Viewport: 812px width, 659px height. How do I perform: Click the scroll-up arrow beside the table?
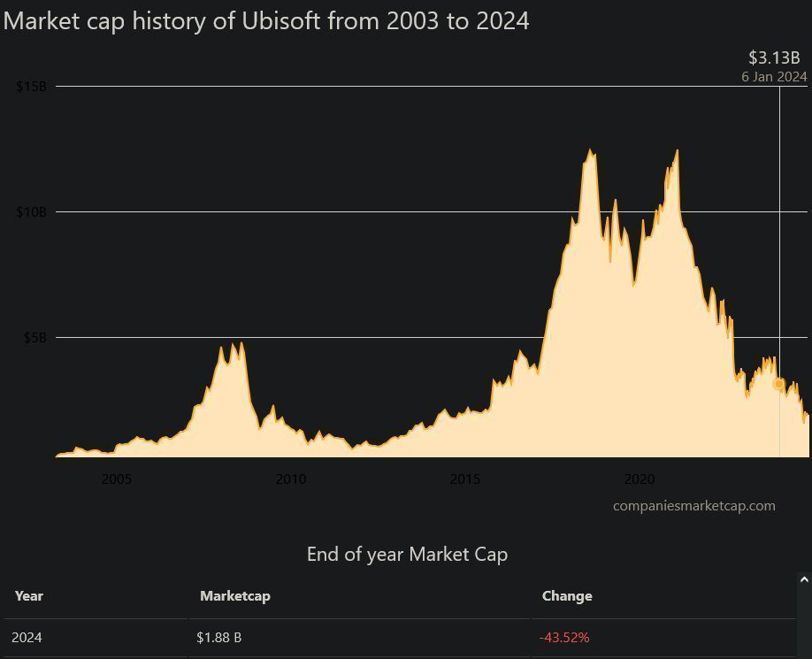pos(803,580)
